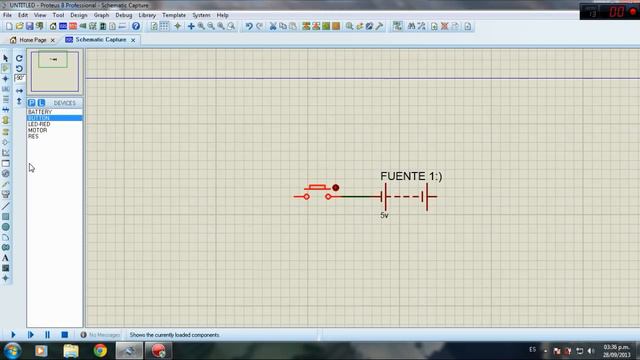This screenshot has width=640, height=360.
Task: Open the blue Schematic Capture toolbar icon
Action: tap(63, 26)
